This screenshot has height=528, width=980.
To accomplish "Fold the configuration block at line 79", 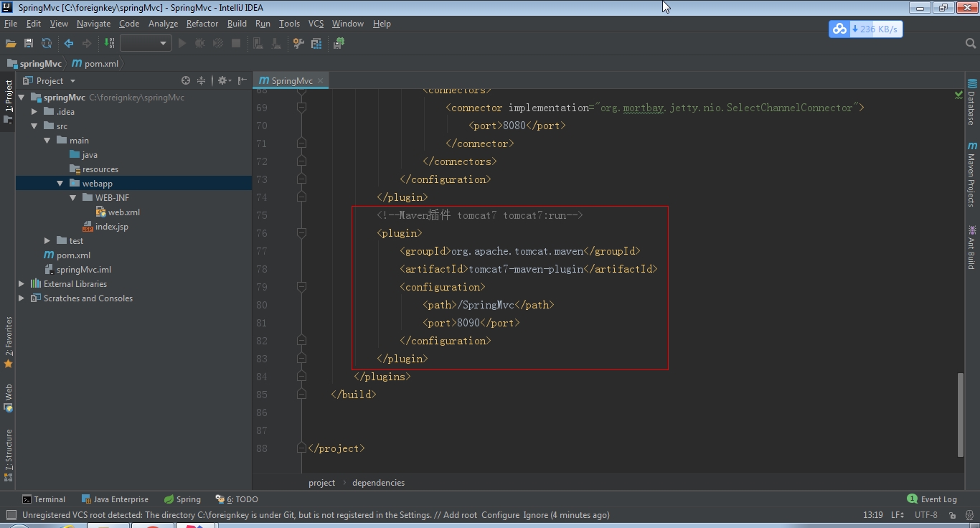I will (x=301, y=287).
